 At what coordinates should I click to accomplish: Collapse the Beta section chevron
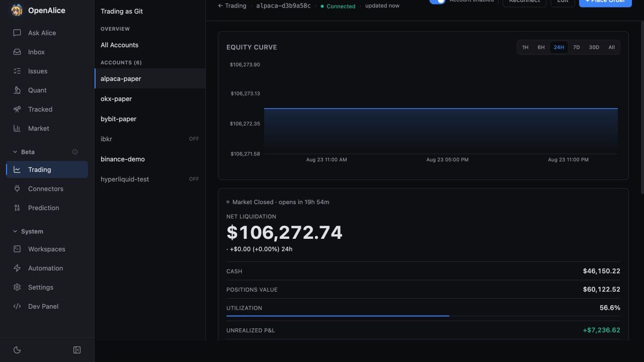[15, 152]
